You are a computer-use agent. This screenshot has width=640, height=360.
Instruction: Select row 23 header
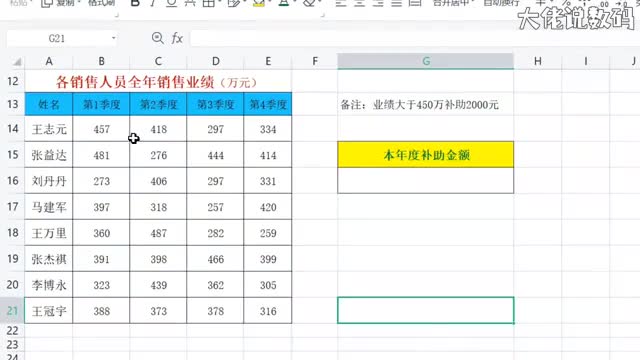(x=12, y=345)
